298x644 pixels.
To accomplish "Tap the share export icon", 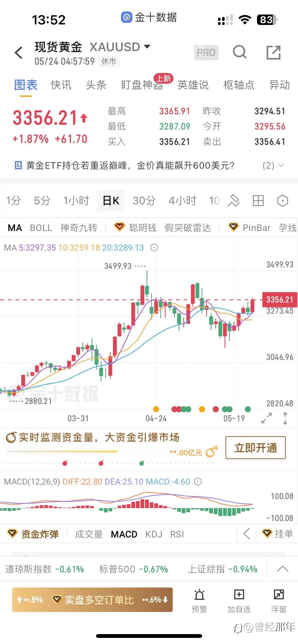I will 274,53.
